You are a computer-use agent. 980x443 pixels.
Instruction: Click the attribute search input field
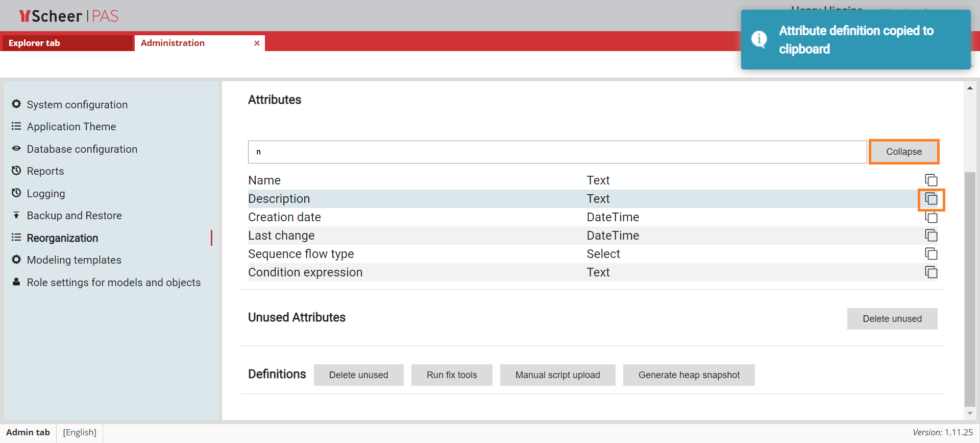pyautogui.click(x=557, y=152)
